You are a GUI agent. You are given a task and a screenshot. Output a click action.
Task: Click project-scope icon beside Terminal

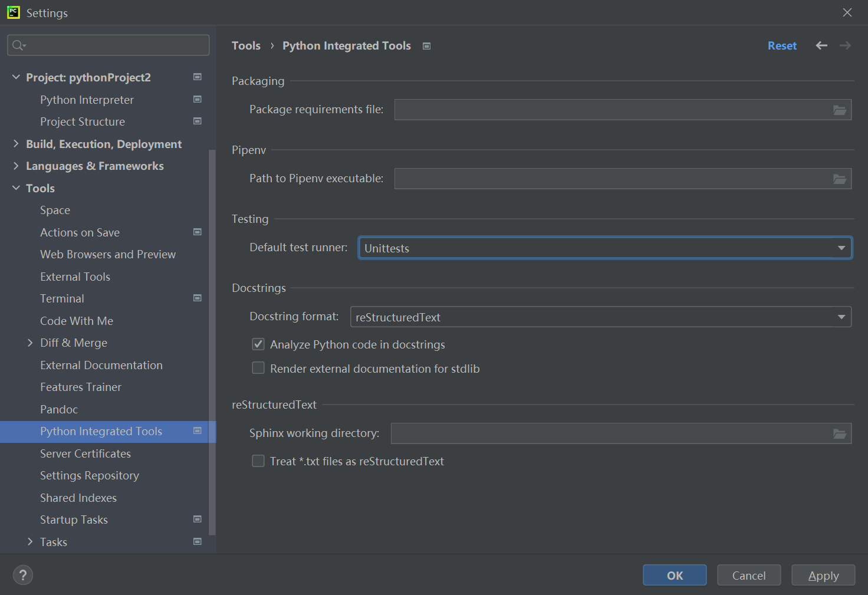click(198, 298)
